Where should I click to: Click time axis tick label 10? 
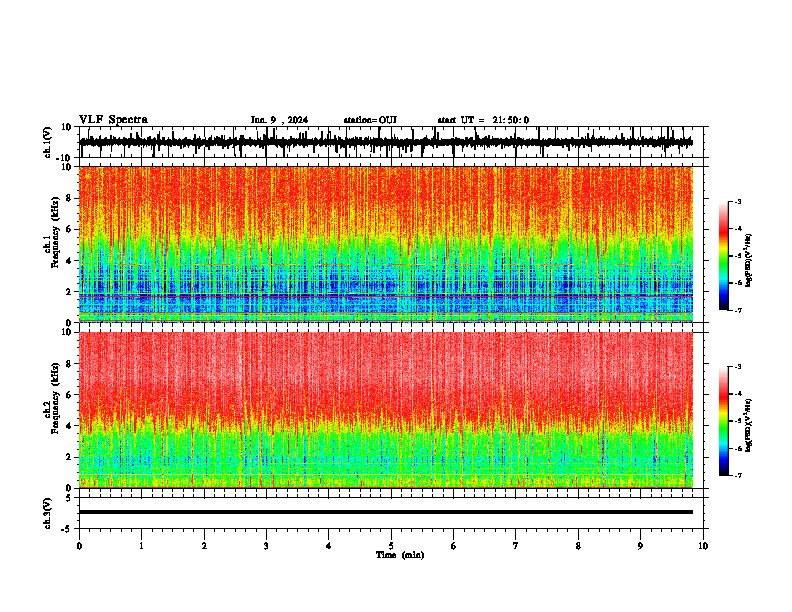coord(703,546)
